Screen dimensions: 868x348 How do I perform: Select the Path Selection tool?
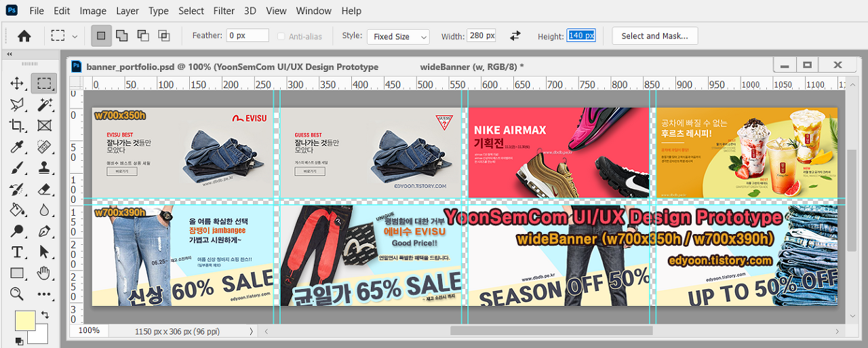44,252
